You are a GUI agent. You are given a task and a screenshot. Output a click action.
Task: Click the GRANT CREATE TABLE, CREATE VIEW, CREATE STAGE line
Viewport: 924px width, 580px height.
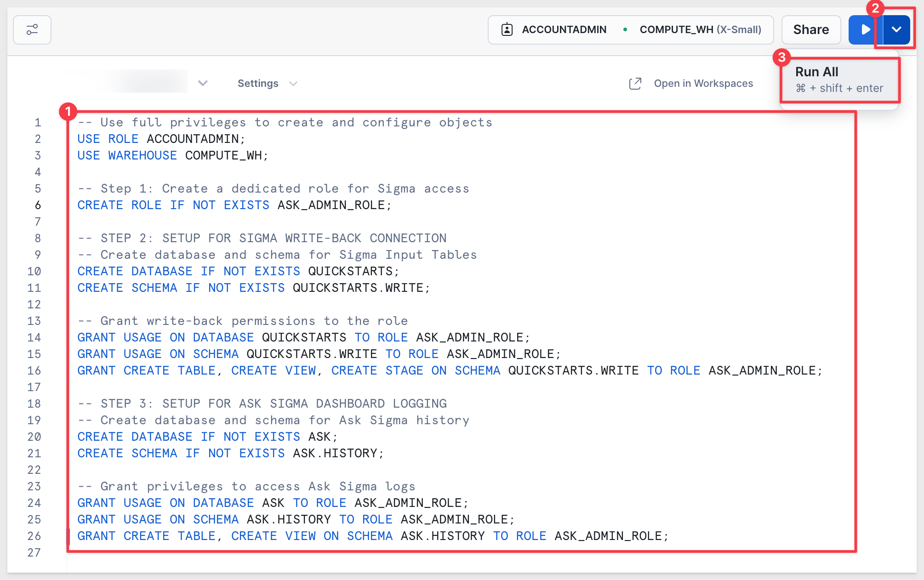(x=450, y=370)
